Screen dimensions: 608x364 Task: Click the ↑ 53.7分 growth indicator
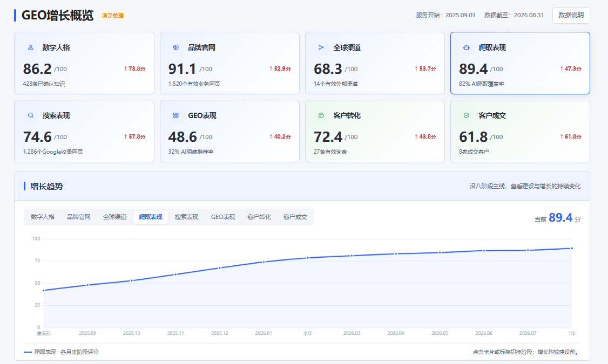coord(425,68)
